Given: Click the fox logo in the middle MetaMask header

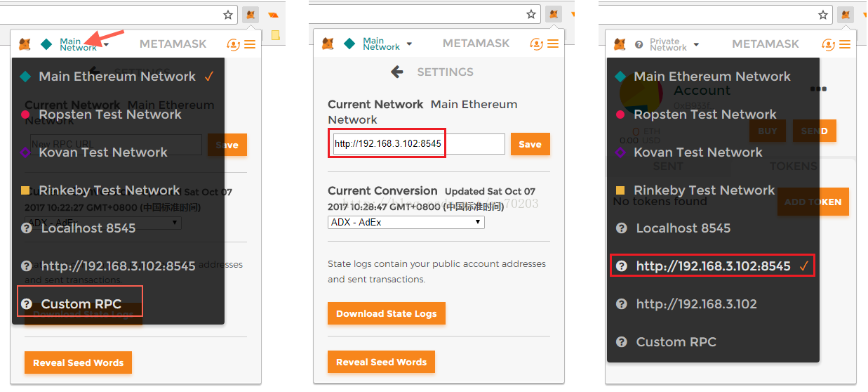Looking at the screenshot, I should click(x=328, y=44).
